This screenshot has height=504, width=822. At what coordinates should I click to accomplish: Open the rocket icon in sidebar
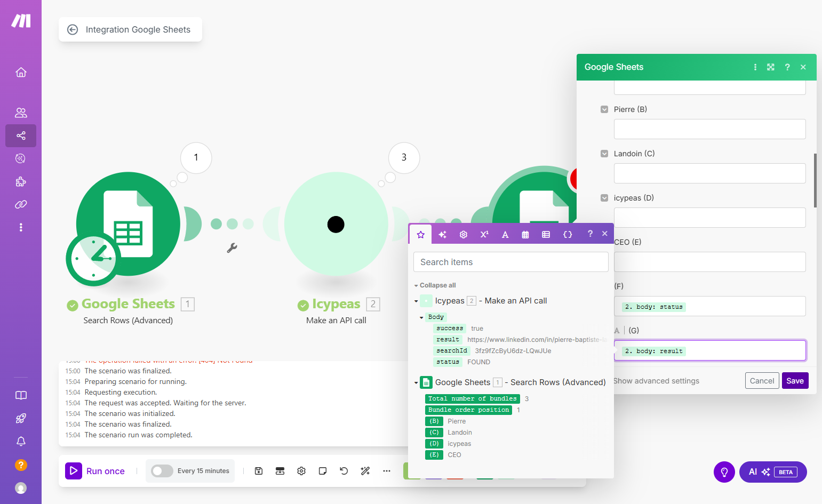21,419
